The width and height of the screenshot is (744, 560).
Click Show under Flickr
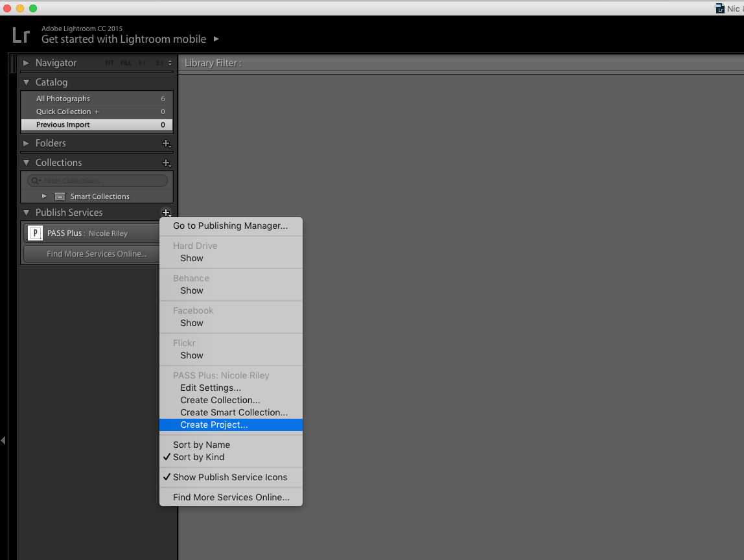231,355
